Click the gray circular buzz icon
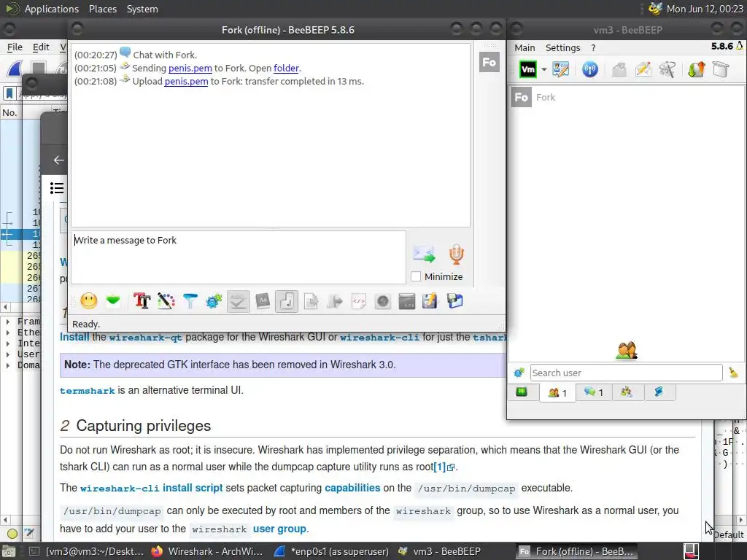 point(382,301)
